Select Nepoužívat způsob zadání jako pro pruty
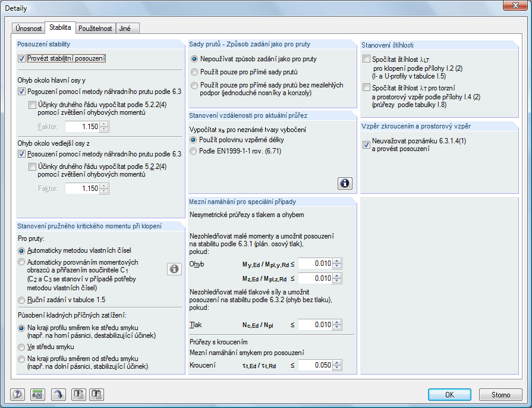The height and width of the screenshot is (408, 532). click(194, 59)
